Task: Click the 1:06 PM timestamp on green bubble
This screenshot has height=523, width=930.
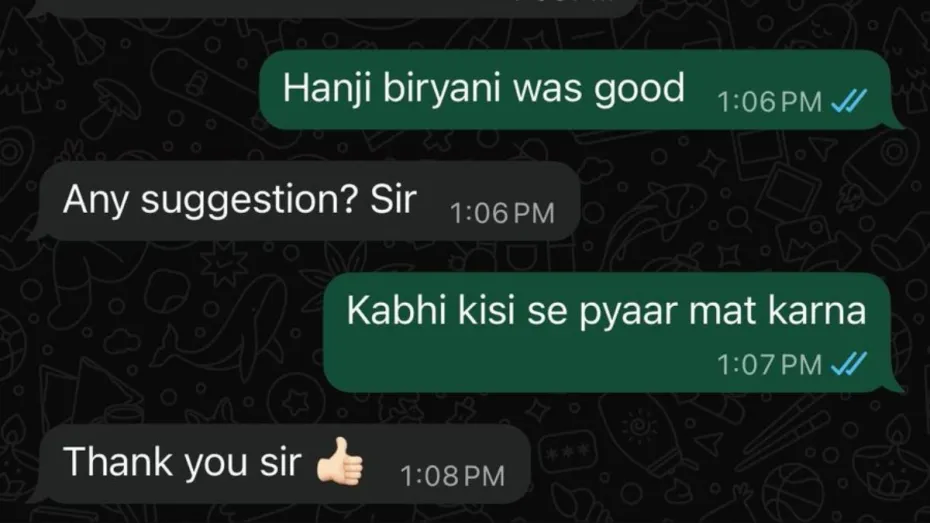Action: (x=769, y=102)
